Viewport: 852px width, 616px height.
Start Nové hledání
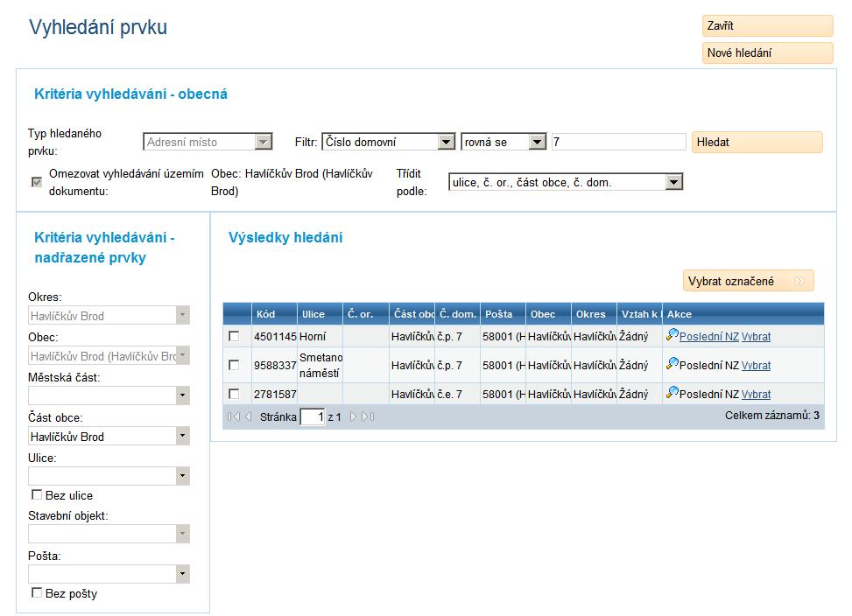(x=767, y=52)
